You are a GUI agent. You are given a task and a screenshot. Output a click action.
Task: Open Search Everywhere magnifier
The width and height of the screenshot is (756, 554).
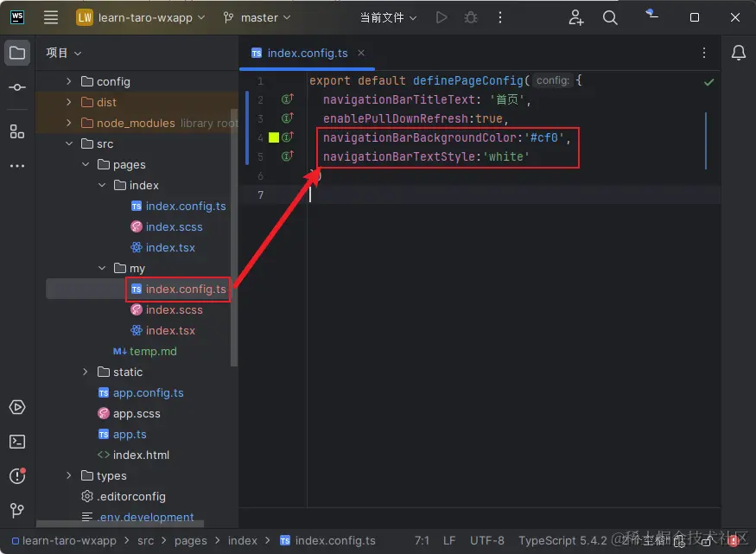[x=610, y=17]
